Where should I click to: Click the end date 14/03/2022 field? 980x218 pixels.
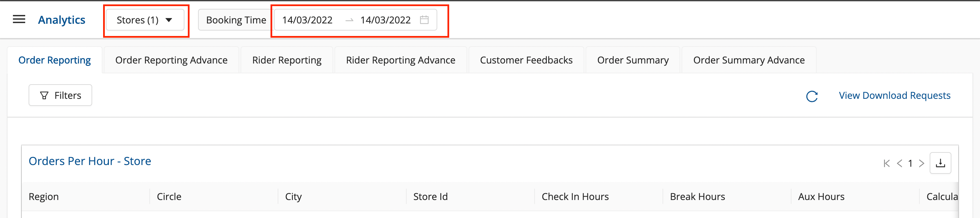pyautogui.click(x=386, y=20)
